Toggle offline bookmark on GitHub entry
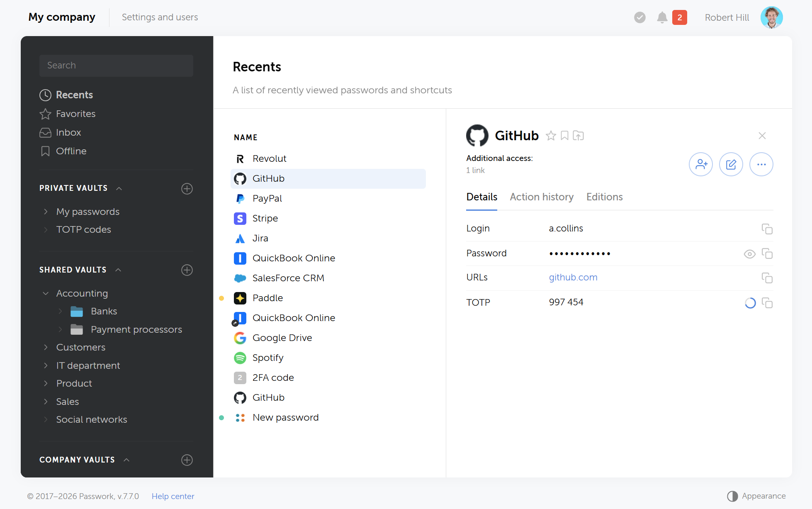This screenshot has height=509, width=812. coord(564,136)
